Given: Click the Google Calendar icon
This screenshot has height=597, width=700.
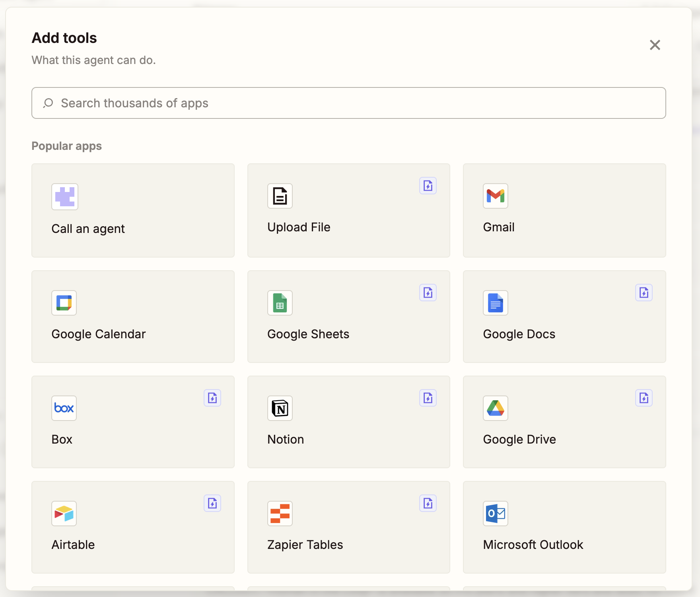Looking at the screenshot, I should (64, 303).
